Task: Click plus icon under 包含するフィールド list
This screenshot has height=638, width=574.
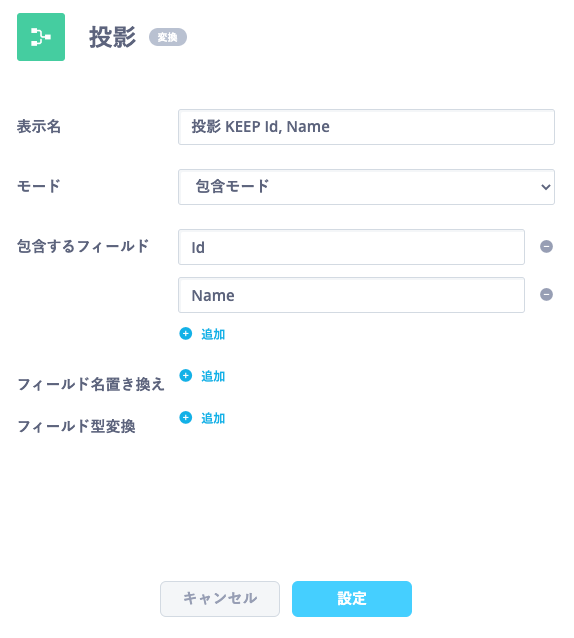Action: [186, 334]
